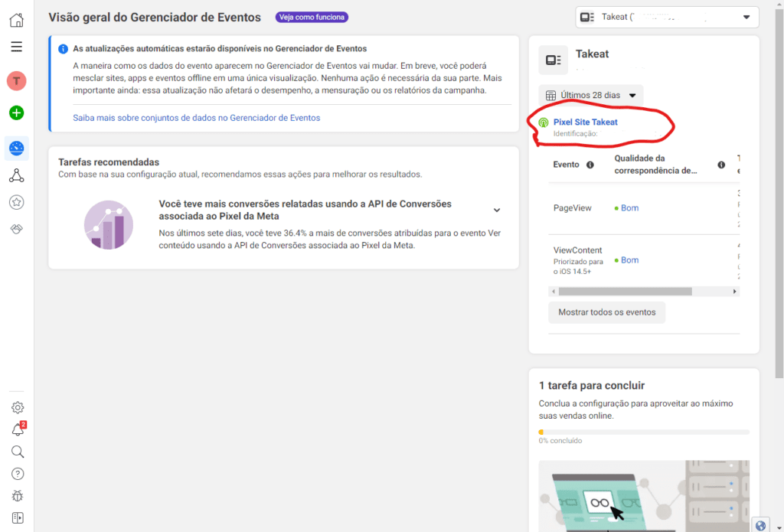Image resolution: width=784 pixels, height=532 pixels.
Task: Click the Identificação label under pixel name
Action: click(575, 133)
